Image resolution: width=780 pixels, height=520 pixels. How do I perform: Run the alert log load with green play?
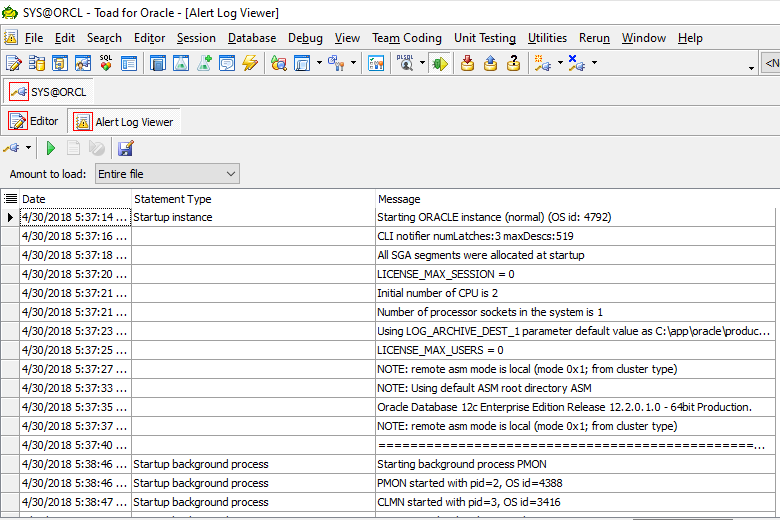click(x=51, y=148)
